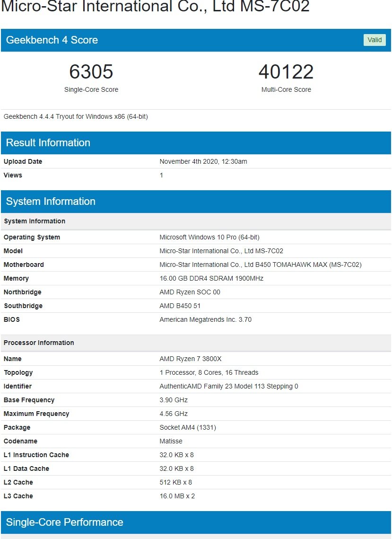392x539 pixels.
Task: Click the Northbridge row label
Action: (x=22, y=292)
